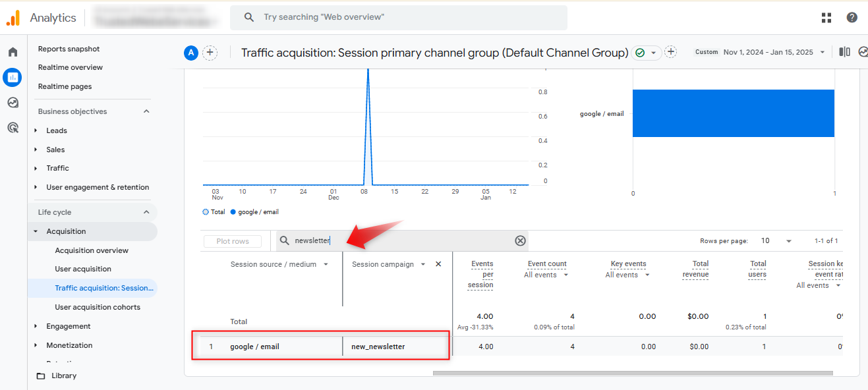
Task: Clear the newsletter search with X icon
Action: [x=520, y=241]
